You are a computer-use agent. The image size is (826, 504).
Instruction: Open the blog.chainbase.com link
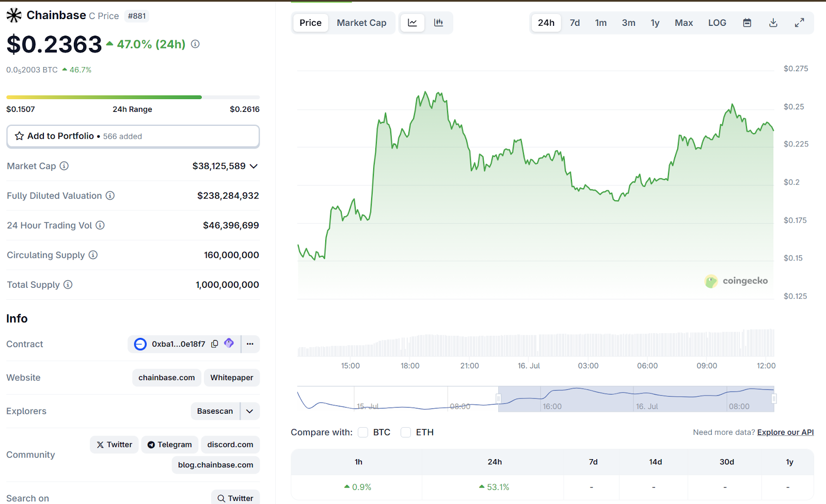coord(216,465)
